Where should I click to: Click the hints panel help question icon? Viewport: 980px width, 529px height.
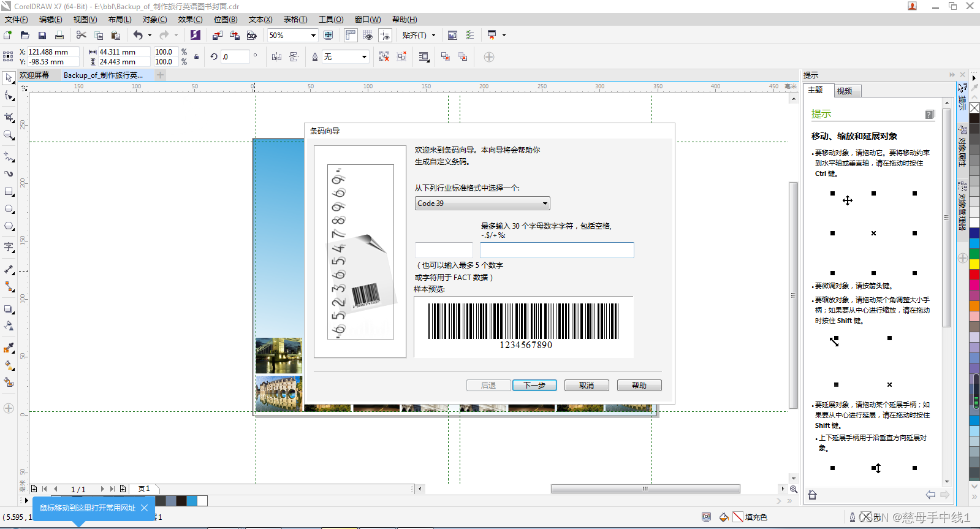coord(930,114)
